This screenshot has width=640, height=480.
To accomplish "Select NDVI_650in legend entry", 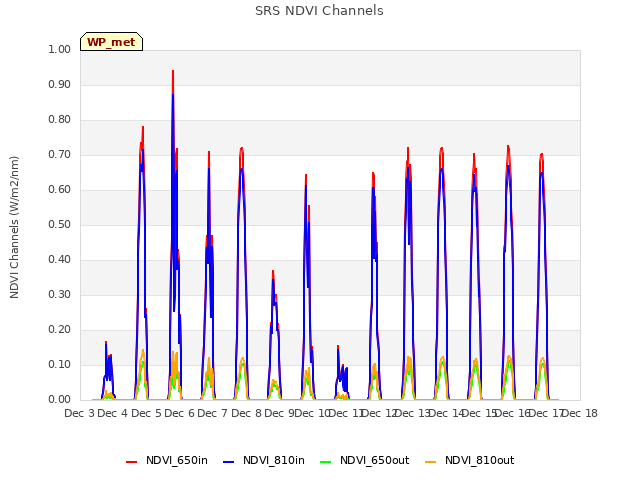I will pyautogui.click(x=167, y=460).
